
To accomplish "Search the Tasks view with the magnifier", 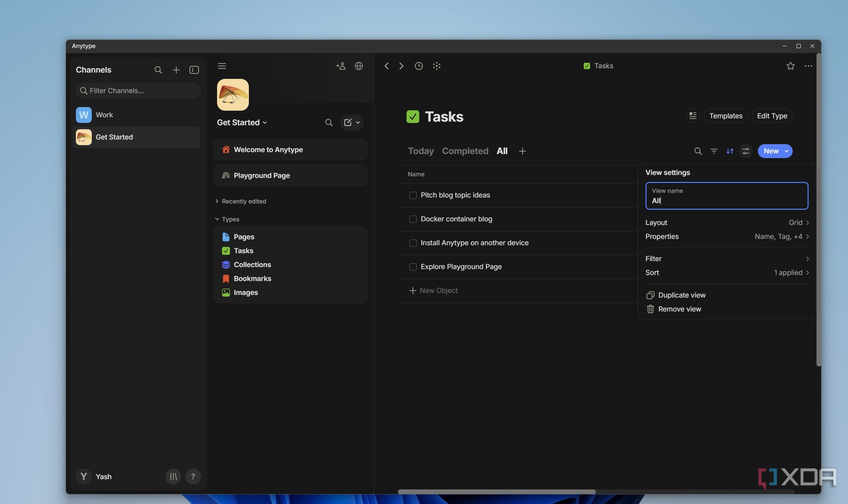I will point(698,151).
